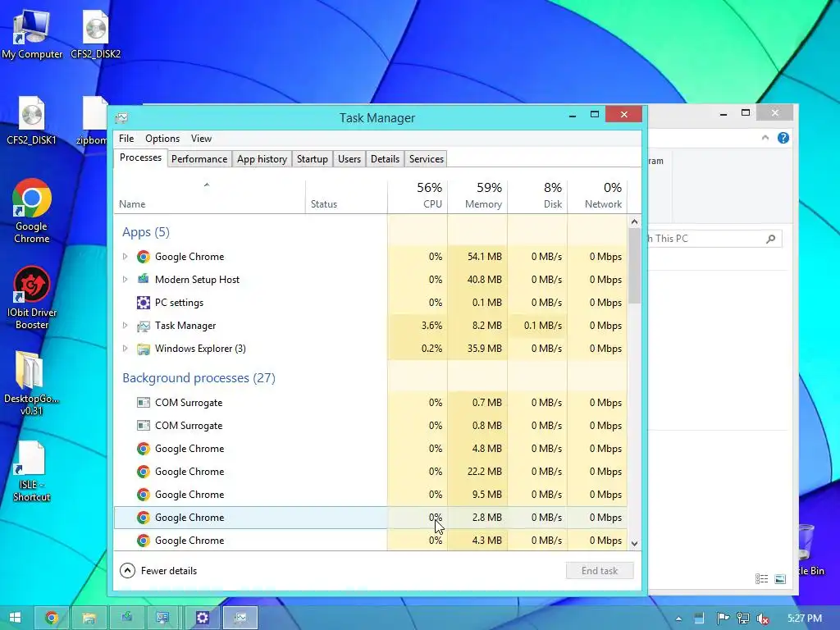Expand the Google Chrome app group
The image size is (840, 630).
coord(125,257)
